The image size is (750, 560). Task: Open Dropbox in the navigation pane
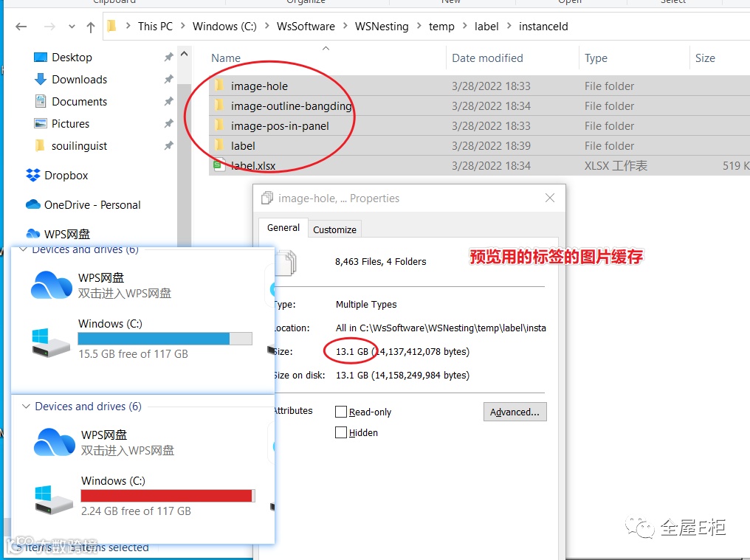[66, 176]
